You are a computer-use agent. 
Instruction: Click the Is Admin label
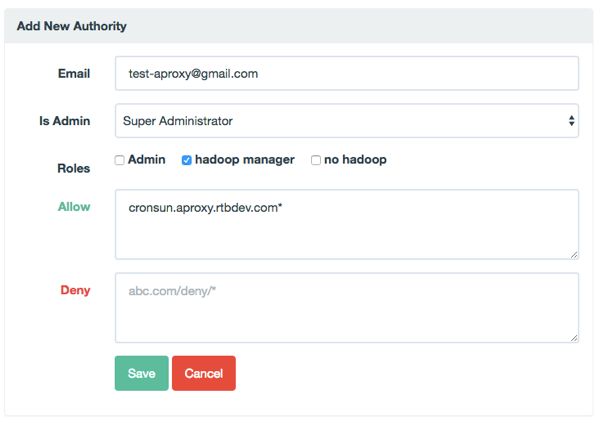pyautogui.click(x=64, y=121)
